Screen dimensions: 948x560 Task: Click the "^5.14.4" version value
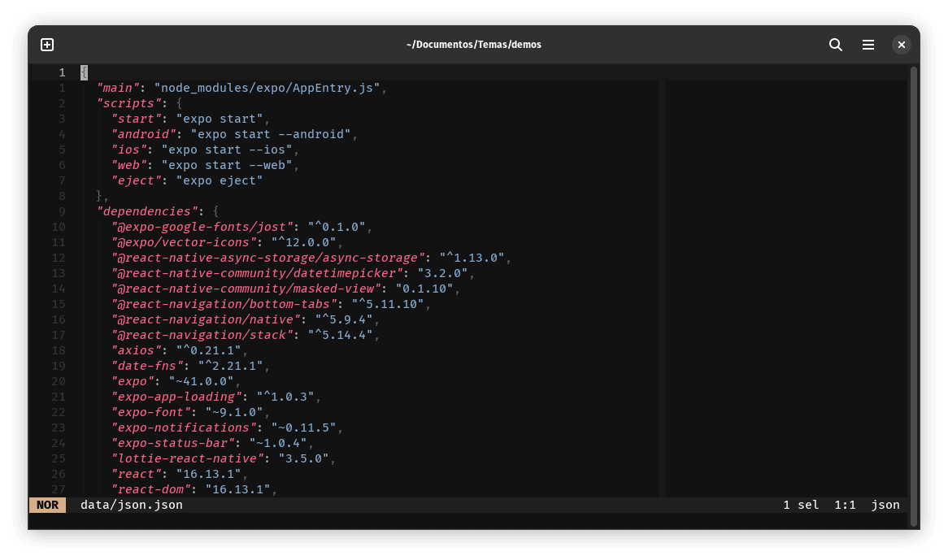point(341,336)
